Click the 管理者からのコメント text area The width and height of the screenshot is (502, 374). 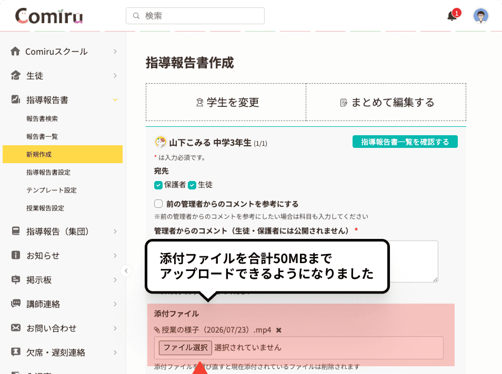[413, 261]
